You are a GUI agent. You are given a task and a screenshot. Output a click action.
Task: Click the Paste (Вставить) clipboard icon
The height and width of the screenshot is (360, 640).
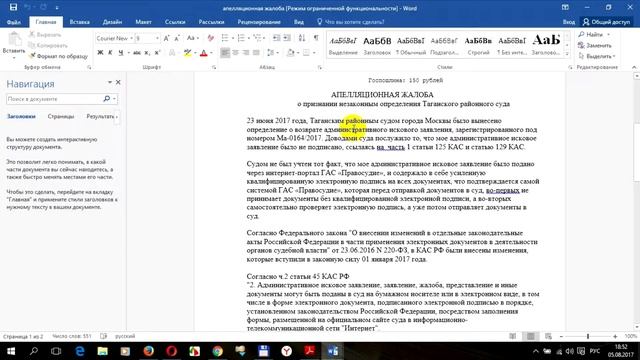coord(14,40)
